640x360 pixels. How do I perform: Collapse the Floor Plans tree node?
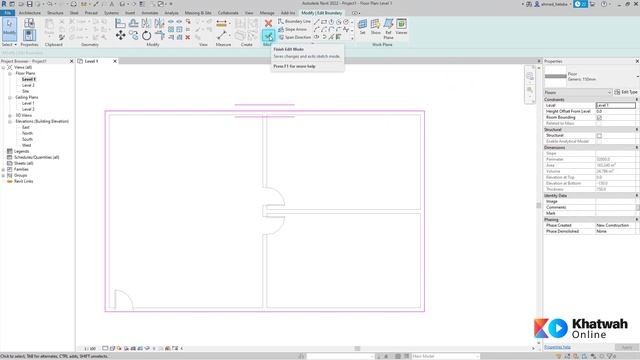pyautogui.click(x=10, y=73)
